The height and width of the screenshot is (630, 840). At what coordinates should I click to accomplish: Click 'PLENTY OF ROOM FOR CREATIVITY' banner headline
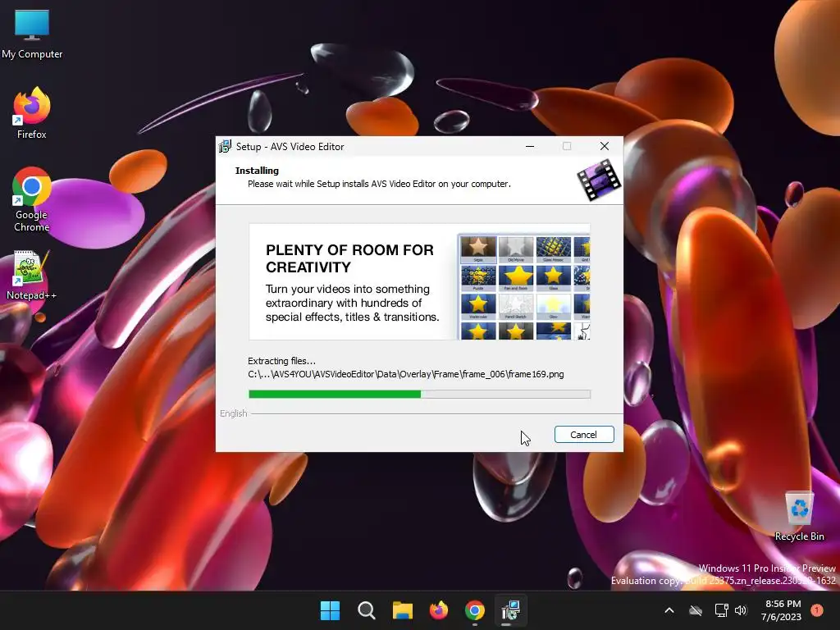(x=349, y=258)
